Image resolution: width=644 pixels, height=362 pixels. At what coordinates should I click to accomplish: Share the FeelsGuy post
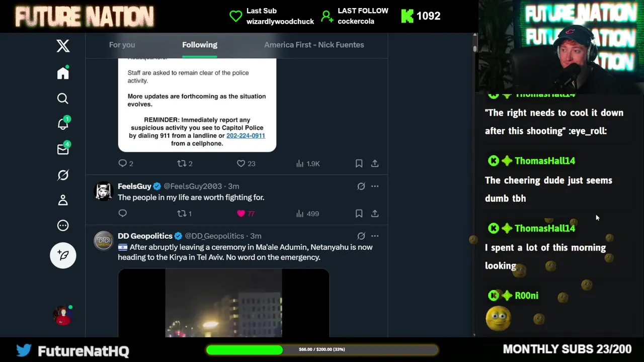[375, 214]
